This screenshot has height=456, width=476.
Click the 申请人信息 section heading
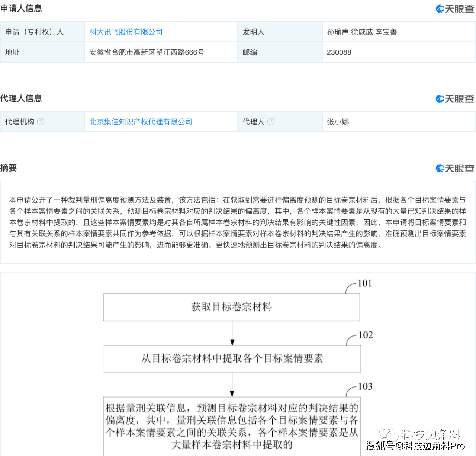pyautogui.click(x=21, y=9)
